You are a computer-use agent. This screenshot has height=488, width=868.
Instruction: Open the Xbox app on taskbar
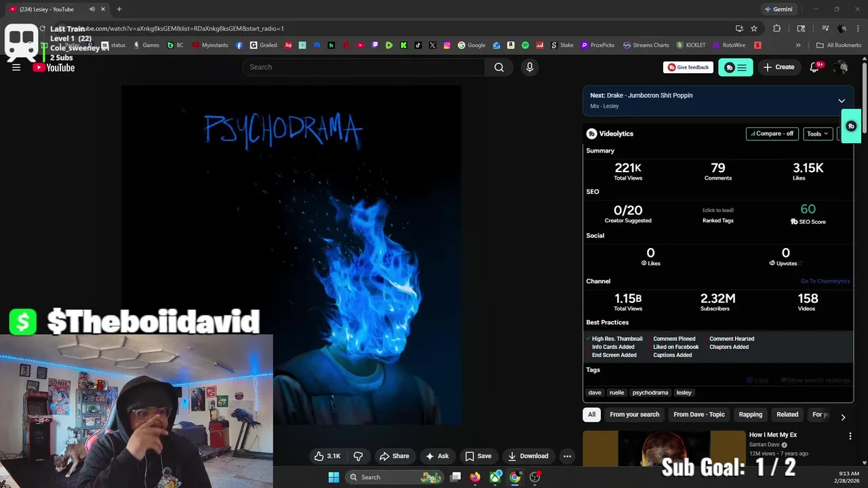point(496,477)
